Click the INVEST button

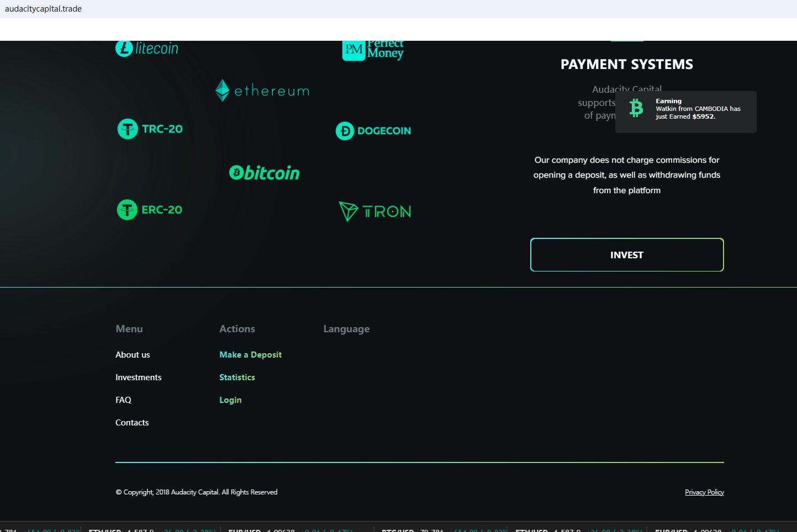[x=627, y=255]
